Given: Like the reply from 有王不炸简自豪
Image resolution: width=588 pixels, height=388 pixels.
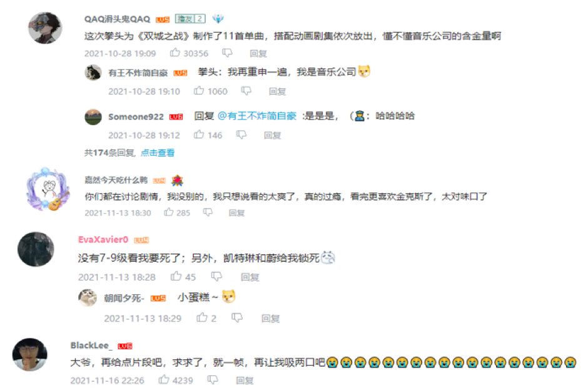Looking at the screenshot, I should tap(199, 91).
